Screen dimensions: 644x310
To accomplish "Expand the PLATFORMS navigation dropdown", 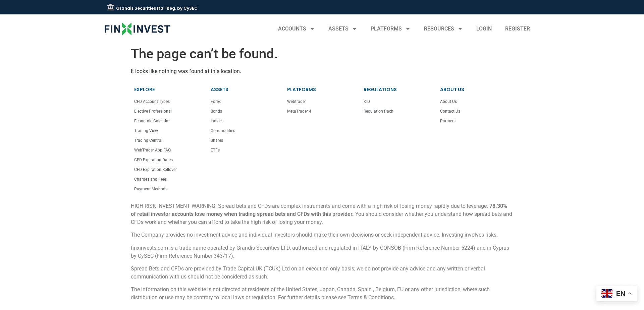I will (390, 29).
